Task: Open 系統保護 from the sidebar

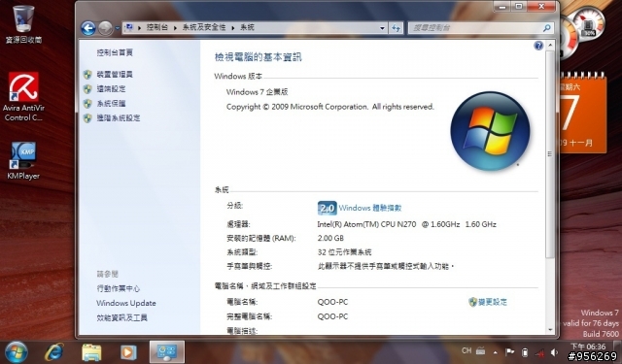Action: pos(112,104)
